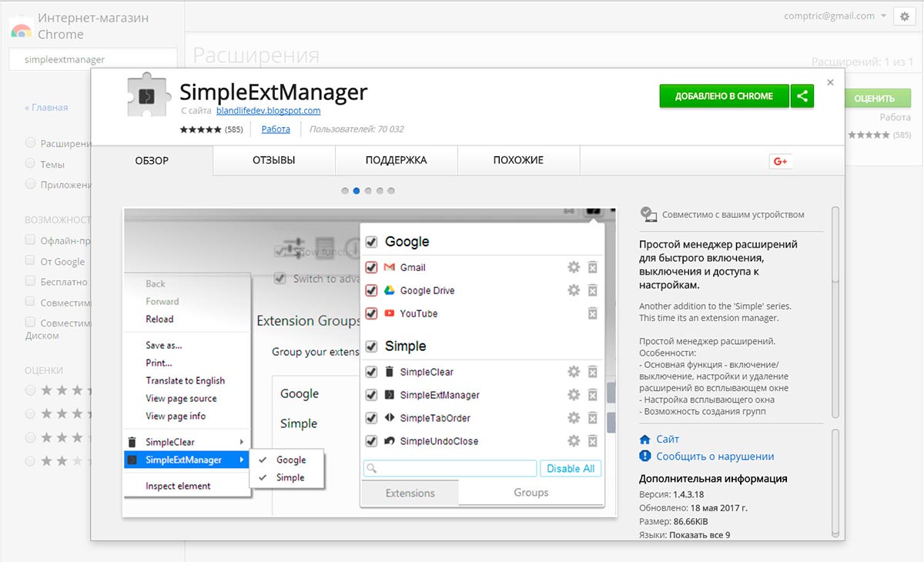Click Gmail trash icon in screenshot
Viewport: 924px width, 562px height.
tap(593, 267)
